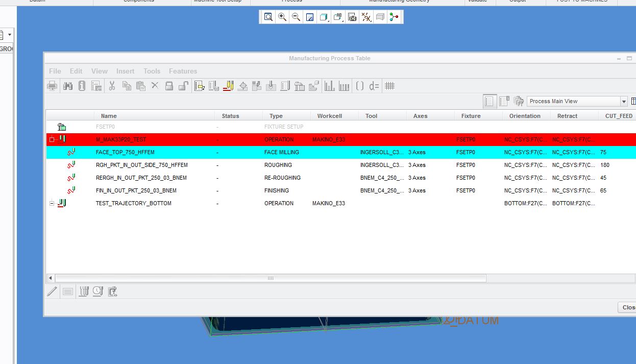The height and width of the screenshot is (364, 636).
Task: Click the multi-printer view icon
Action: [519, 101]
